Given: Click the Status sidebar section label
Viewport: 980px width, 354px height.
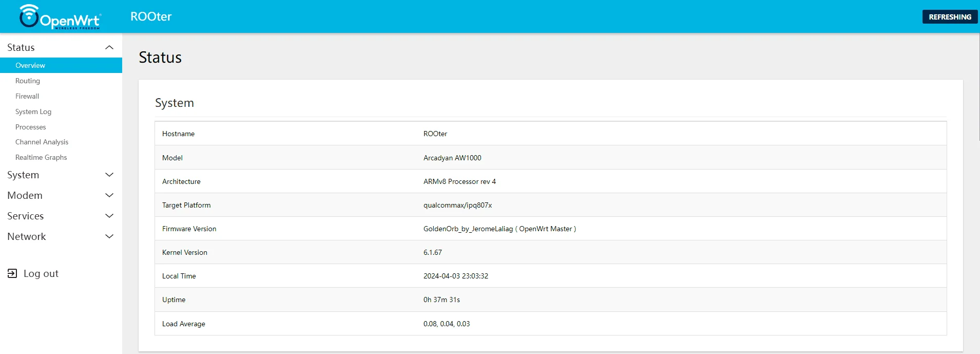Looking at the screenshot, I should click(21, 47).
